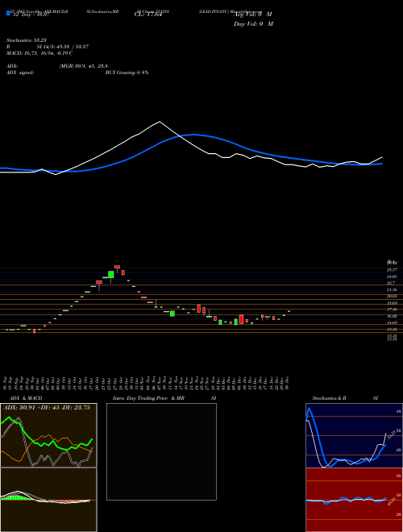Click the 'CL: 17.04' closing price text
Image resolution: width=403 pixels, height=532 pixels.
(147, 15)
